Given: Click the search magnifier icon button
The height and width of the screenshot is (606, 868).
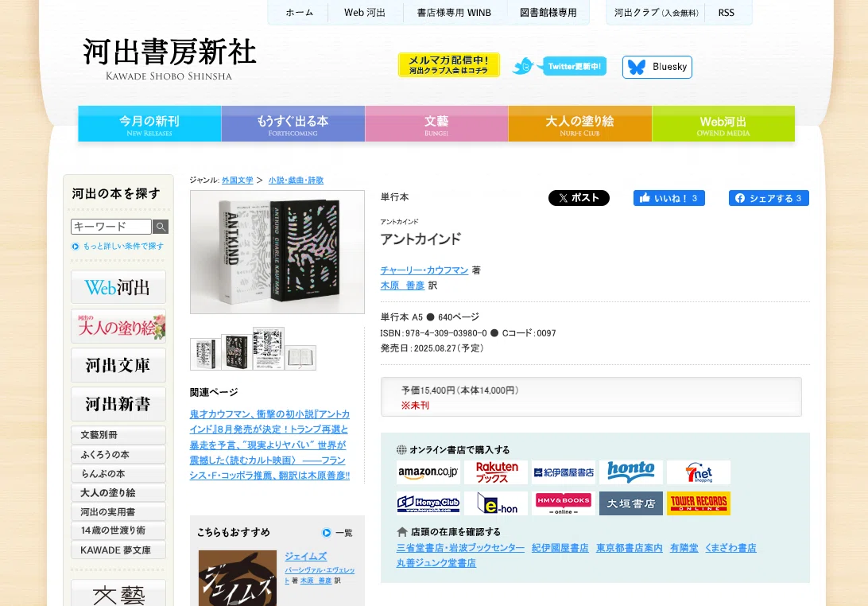Looking at the screenshot, I should pos(160,227).
